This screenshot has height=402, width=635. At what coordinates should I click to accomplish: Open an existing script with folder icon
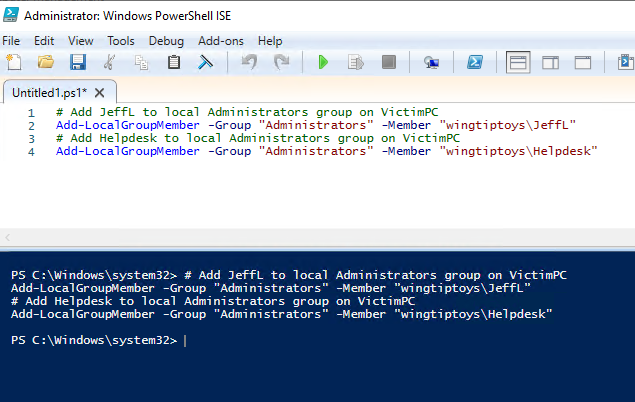[x=46, y=62]
